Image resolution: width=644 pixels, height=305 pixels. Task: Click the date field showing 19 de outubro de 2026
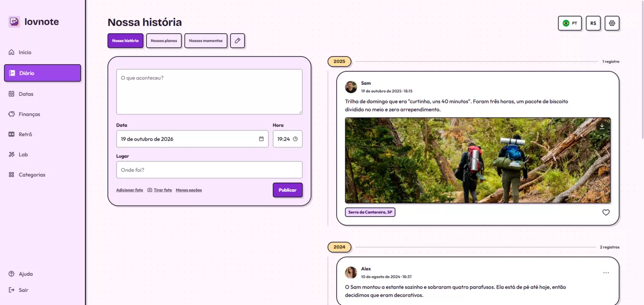click(x=192, y=139)
